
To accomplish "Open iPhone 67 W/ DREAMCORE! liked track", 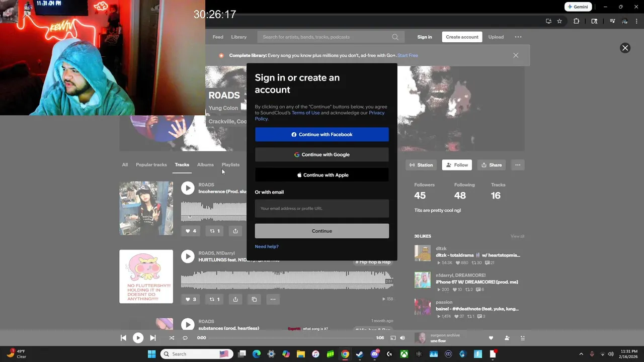I will tap(476, 282).
